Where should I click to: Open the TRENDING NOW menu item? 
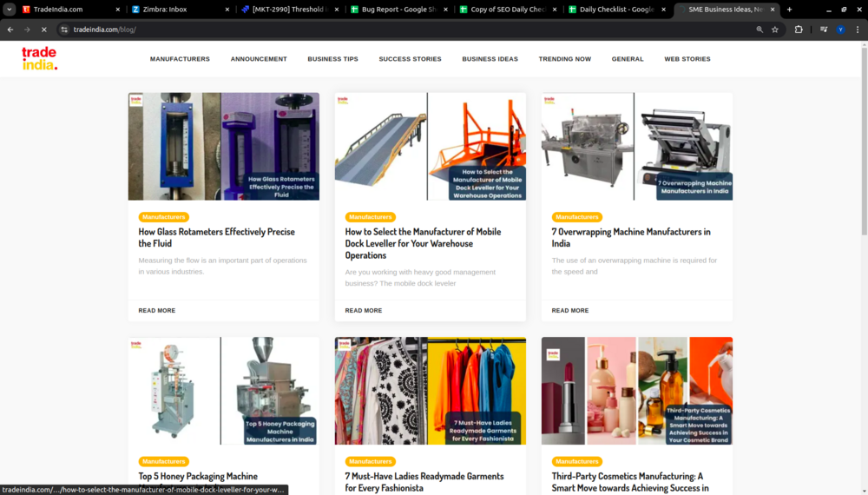click(565, 59)
